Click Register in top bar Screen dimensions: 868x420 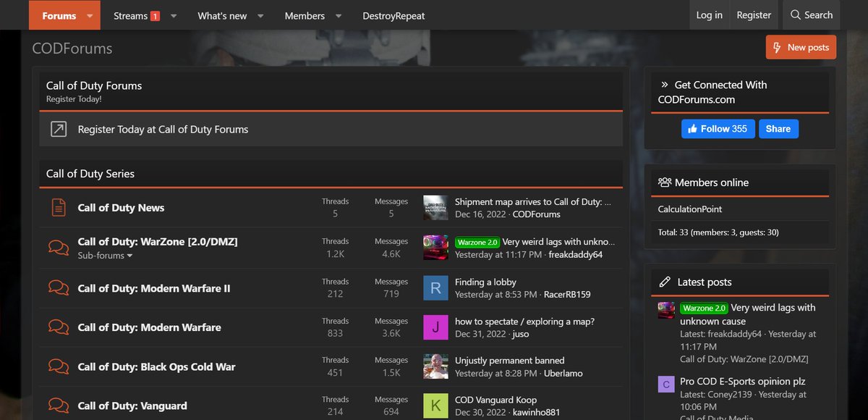754,15
